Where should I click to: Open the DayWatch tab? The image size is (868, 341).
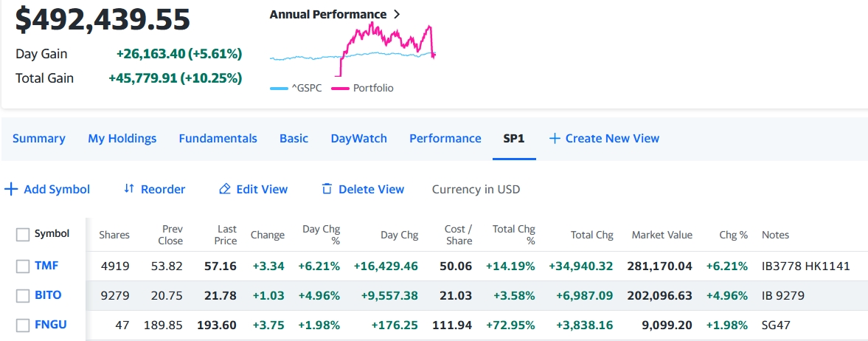pos(358,139)
